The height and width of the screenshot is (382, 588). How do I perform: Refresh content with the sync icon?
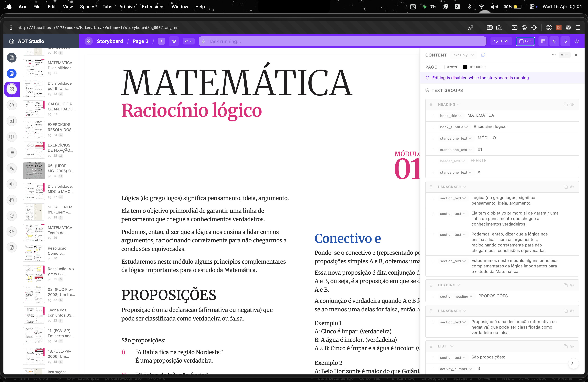(483, 55)
